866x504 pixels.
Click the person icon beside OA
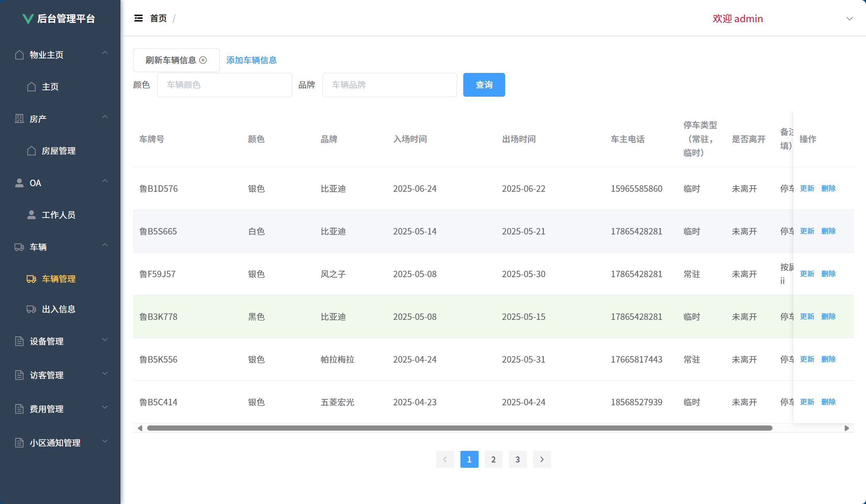(19, 183)
